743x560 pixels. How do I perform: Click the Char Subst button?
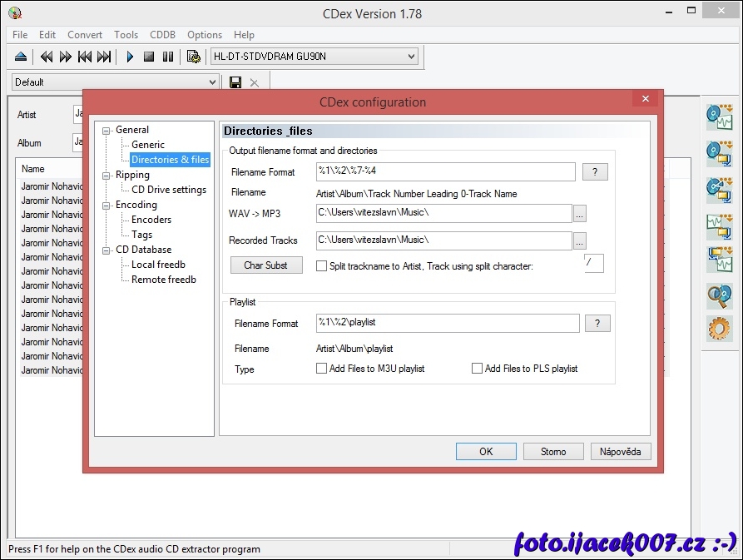pyautogui.click(x=266, y=265)
